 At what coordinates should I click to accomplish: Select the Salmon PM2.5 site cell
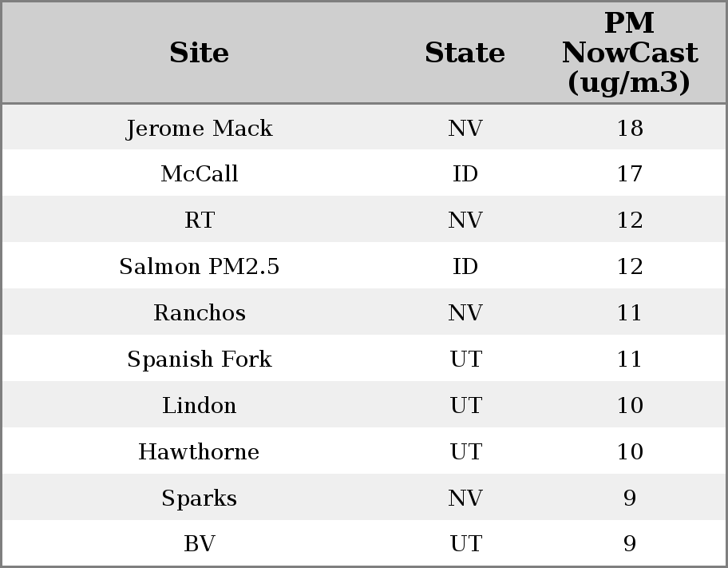pos(199,267)
